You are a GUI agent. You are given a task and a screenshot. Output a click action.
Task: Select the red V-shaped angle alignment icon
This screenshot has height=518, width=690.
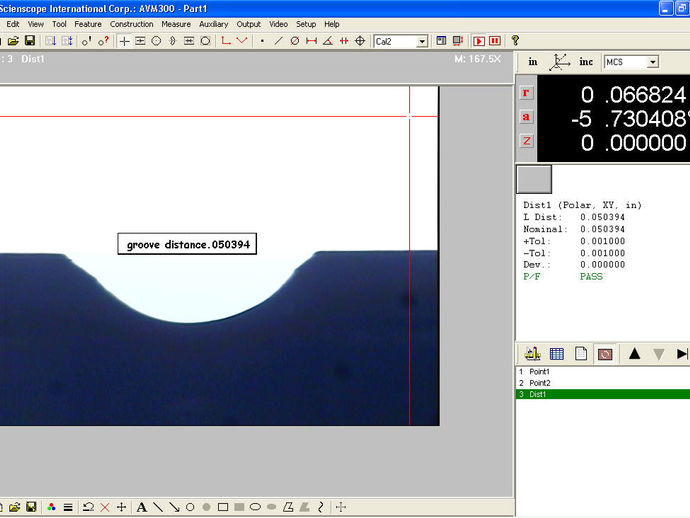tap(242, 41)
